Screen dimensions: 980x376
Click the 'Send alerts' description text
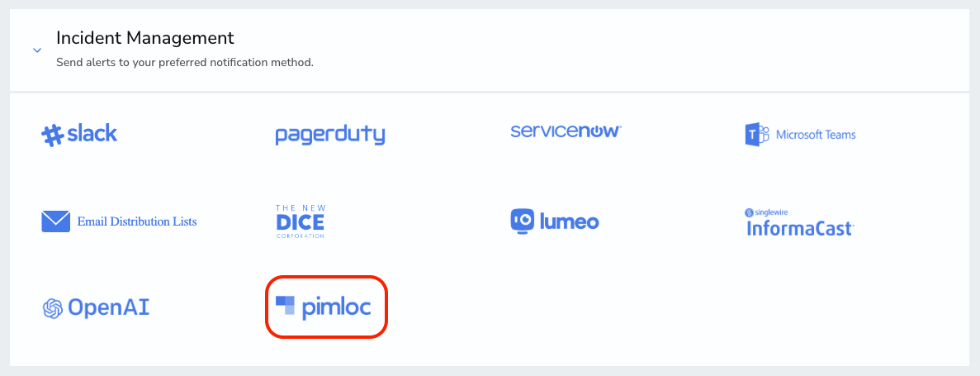point(184,63)
